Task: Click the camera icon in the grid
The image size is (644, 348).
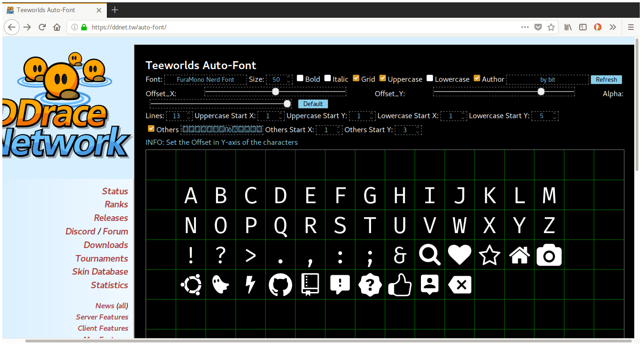Action: 549,255
